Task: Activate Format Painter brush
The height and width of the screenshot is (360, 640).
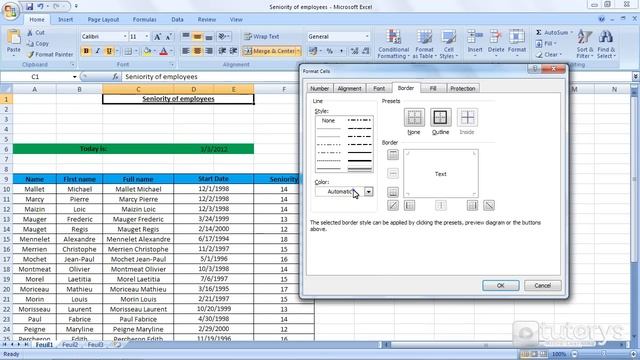Action: pos(50,54)
